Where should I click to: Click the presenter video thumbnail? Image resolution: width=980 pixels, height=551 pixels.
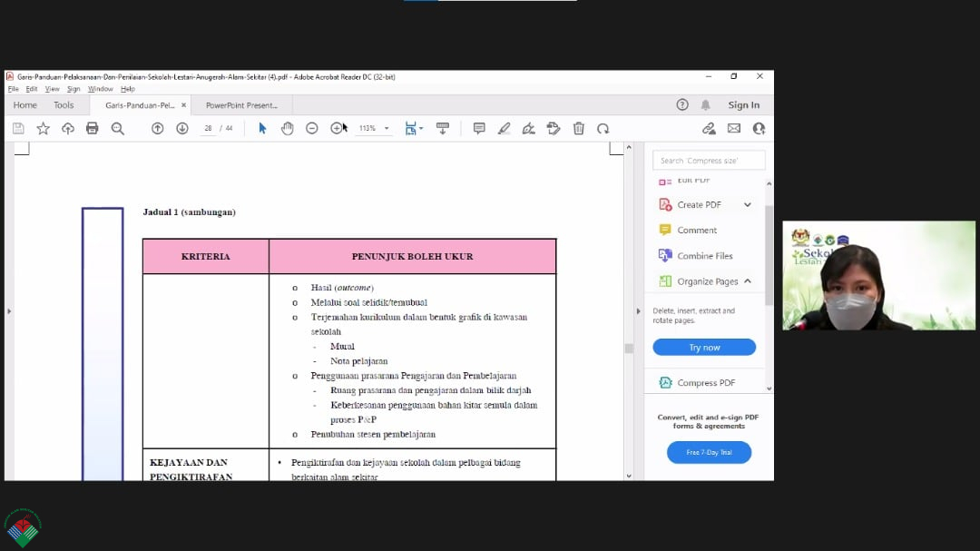[x=878, y=275]
